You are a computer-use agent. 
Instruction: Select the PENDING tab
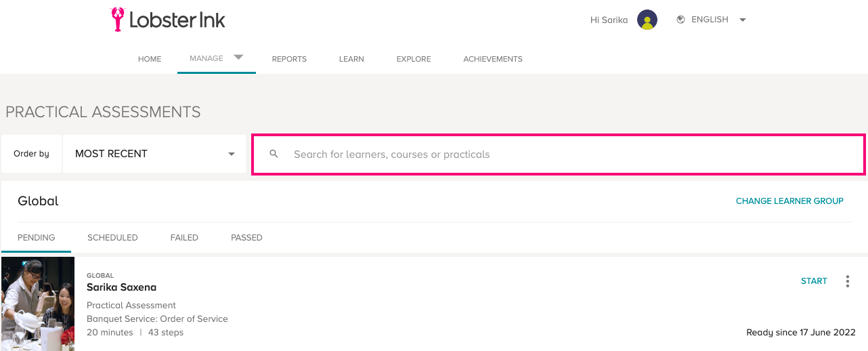pyautogui.click(x=36, y=238)
